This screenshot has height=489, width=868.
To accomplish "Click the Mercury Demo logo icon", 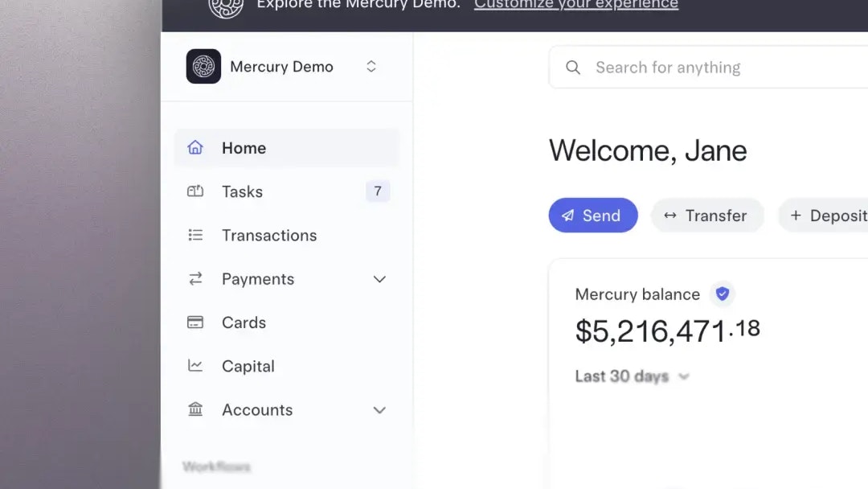I will [x=203, y=66].
